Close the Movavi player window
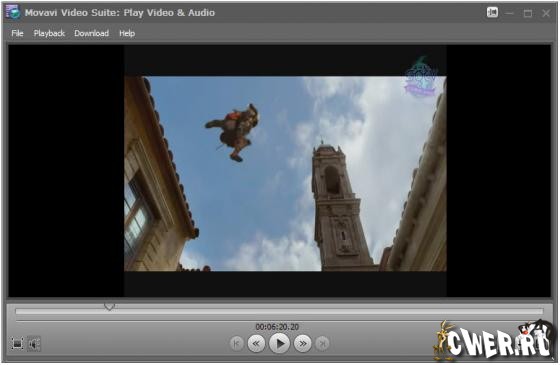This screenshot has width=560, height=365. (546, 13)
